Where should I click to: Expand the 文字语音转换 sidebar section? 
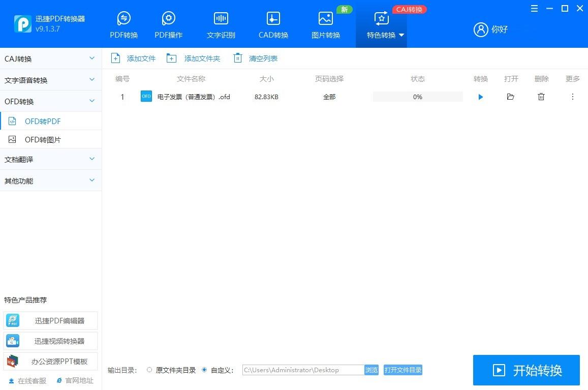pos(51,80)
